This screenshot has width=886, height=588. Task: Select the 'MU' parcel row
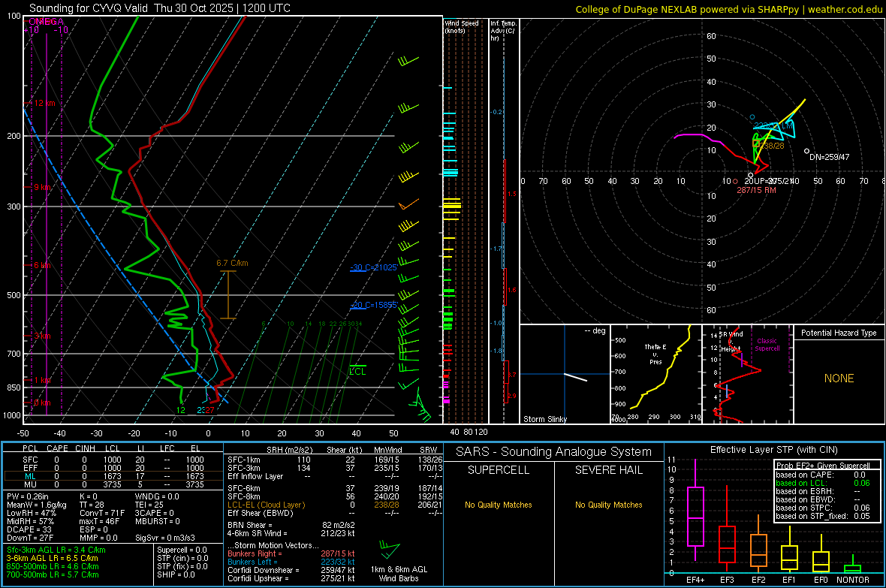click(113, 484)
